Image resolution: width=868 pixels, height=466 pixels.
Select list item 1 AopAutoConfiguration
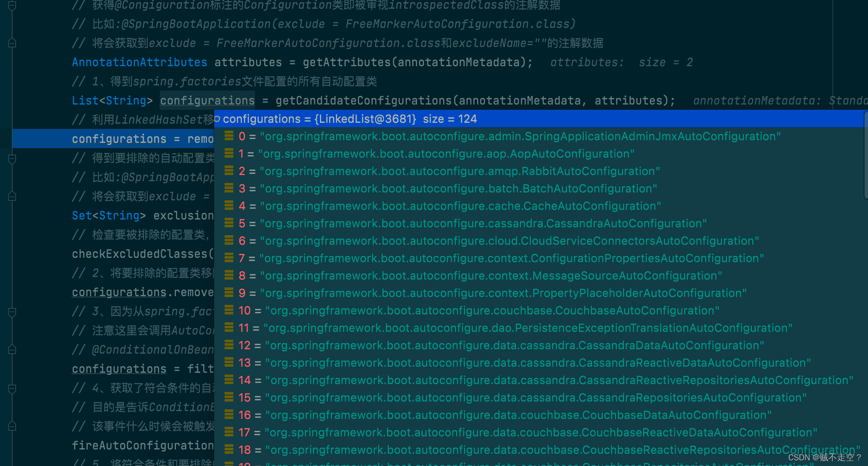pos(539,154)
